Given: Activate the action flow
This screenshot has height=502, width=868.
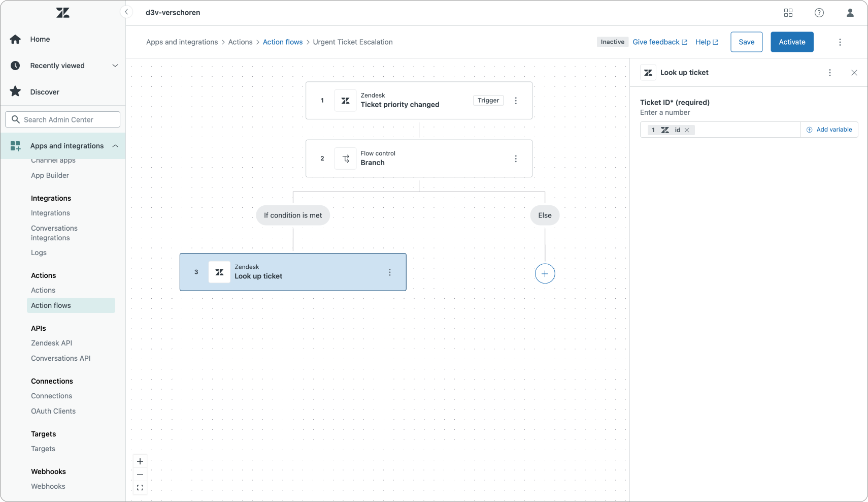Looking at the screenshot, I should (792, 42).
